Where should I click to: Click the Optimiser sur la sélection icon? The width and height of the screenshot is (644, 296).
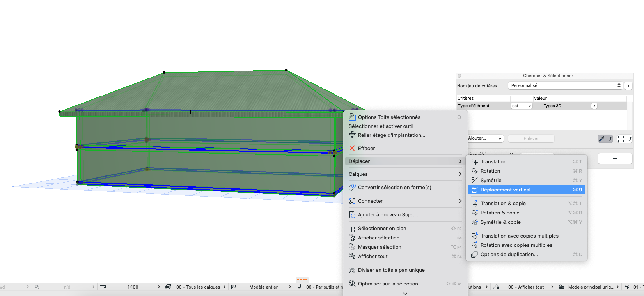[352, 284]
